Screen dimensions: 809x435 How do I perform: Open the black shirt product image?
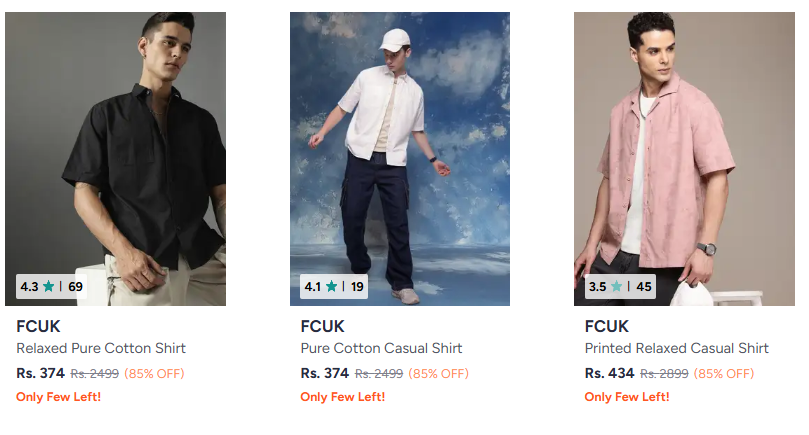pos(116,159)
